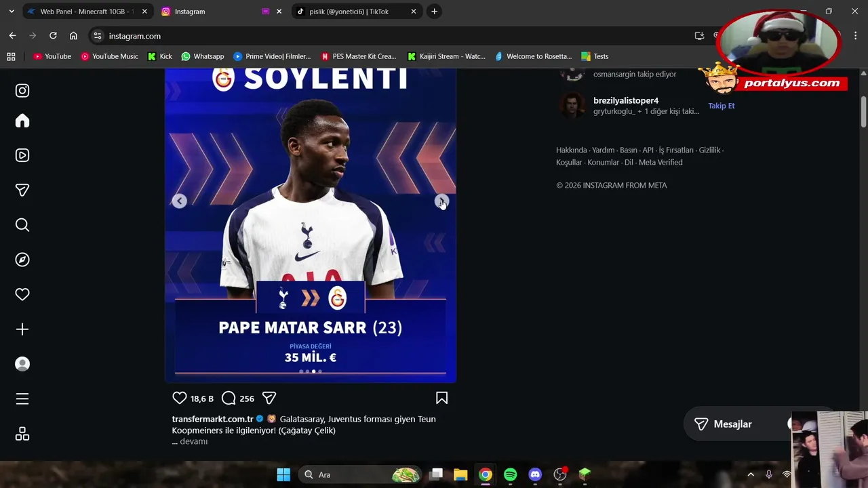Like the transfermarkt post

click(179, 398)
